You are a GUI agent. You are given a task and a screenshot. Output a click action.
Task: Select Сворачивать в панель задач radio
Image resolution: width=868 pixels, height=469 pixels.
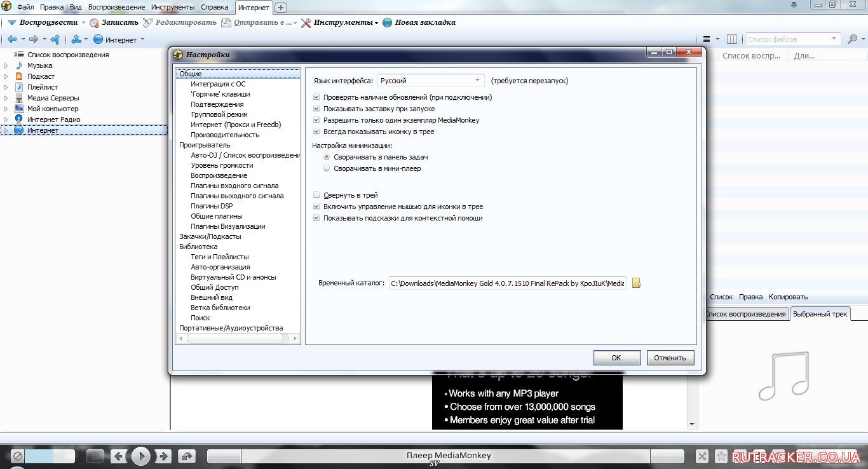pos(327,157)
